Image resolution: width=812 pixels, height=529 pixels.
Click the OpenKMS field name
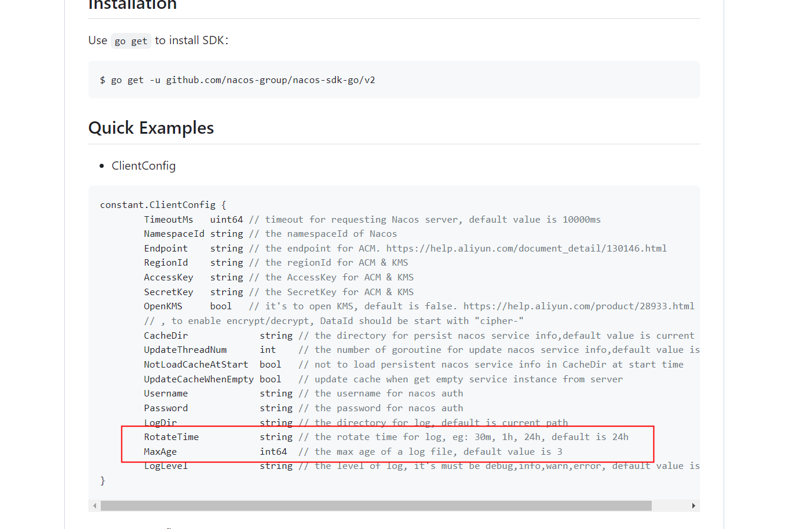click(x=163, y=306)
